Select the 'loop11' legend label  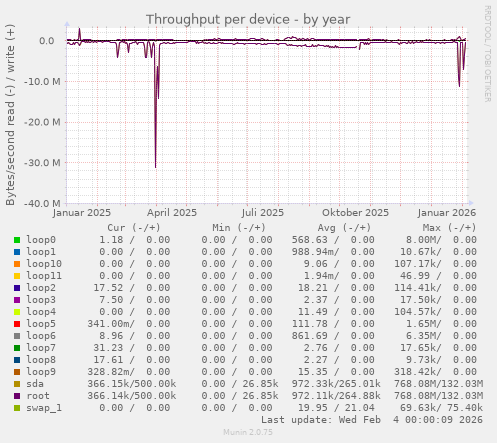(44, 276)
